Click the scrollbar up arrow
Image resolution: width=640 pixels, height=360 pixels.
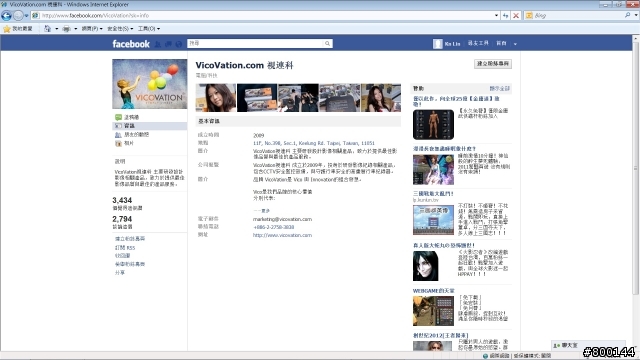click(636, 38)
